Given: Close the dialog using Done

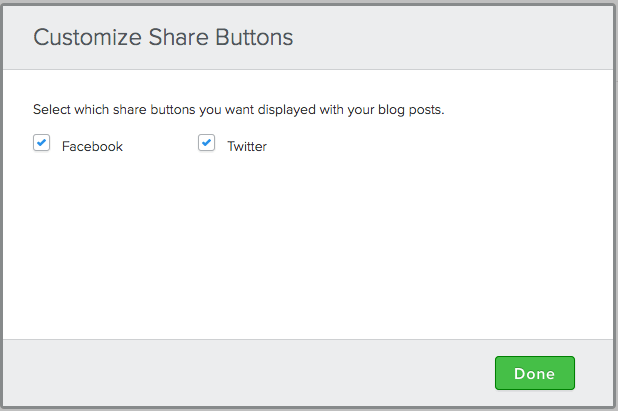Looking at the screenshot, I should [535, 373].
